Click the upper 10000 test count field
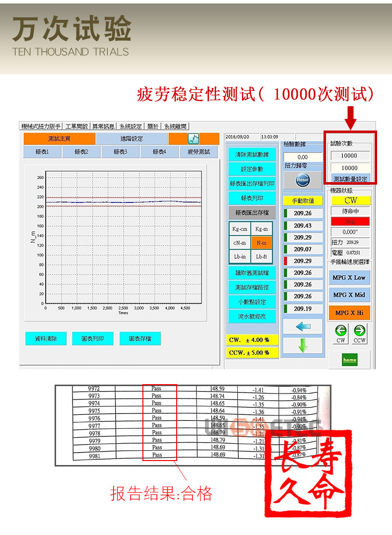This screenshot has width=392, height=535. click(x=350, y=156)
